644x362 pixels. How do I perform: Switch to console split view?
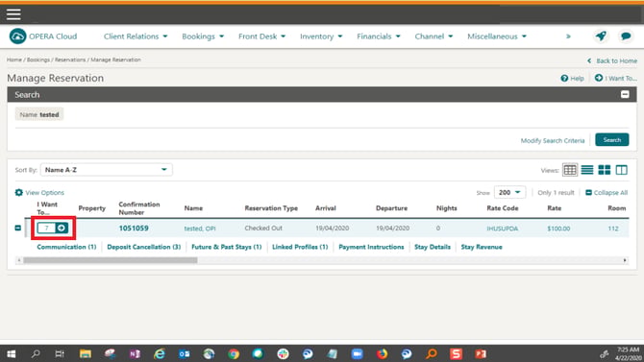pyautogui.click(x=621, y=170)
